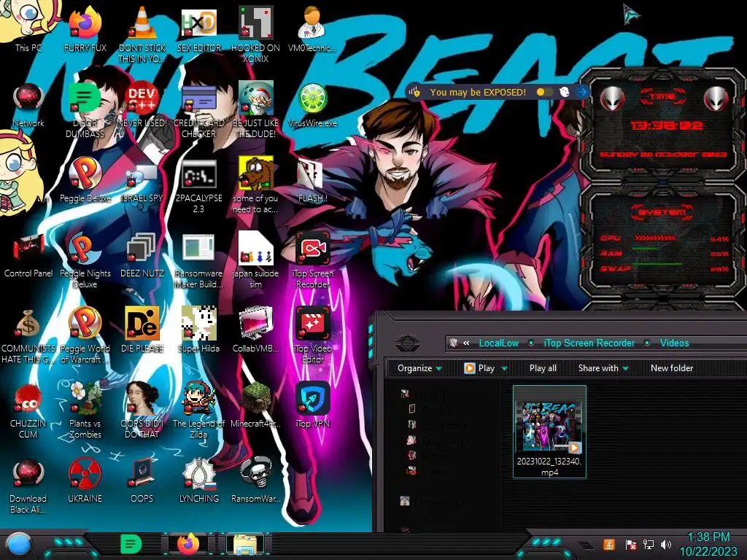Click the You may be EXPOSED! warning text
The height and width of the screenshot is (560, 747).
pos(478,92)
